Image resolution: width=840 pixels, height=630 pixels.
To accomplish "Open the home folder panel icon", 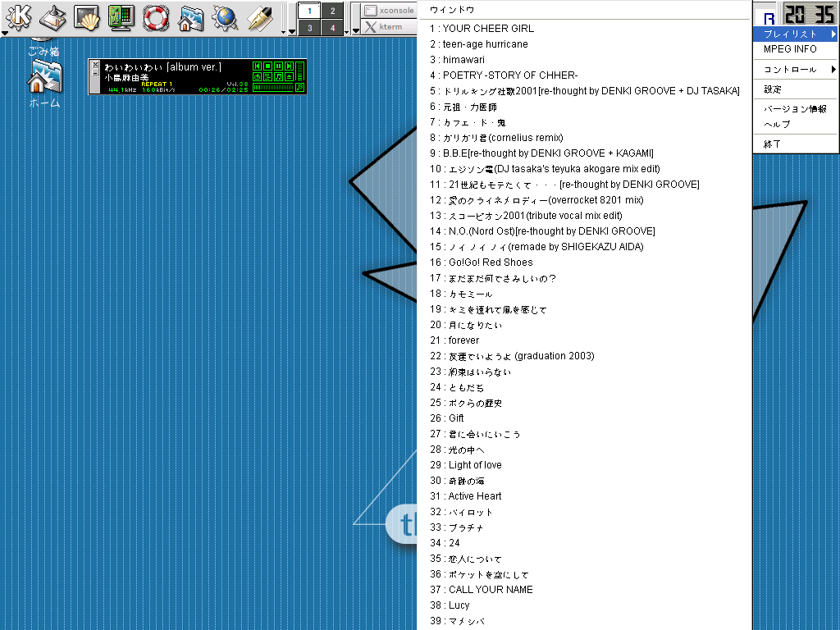I will [x=190, y=16].
